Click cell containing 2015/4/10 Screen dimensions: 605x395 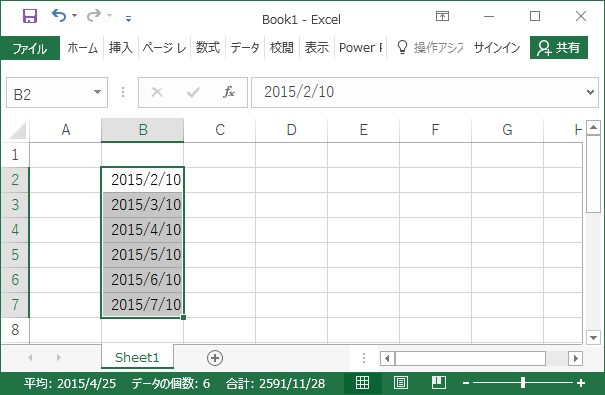[143, 230]
